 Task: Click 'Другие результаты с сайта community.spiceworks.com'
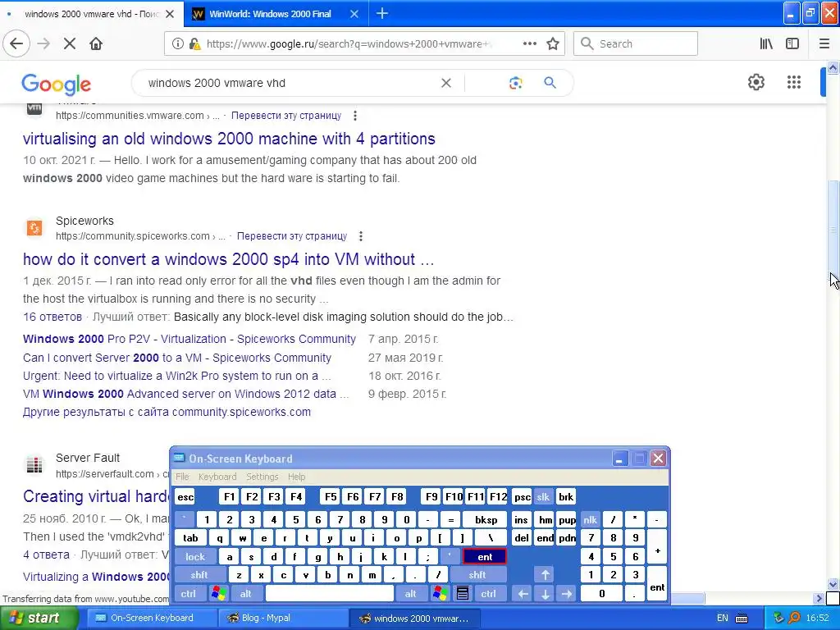point(167,412)
